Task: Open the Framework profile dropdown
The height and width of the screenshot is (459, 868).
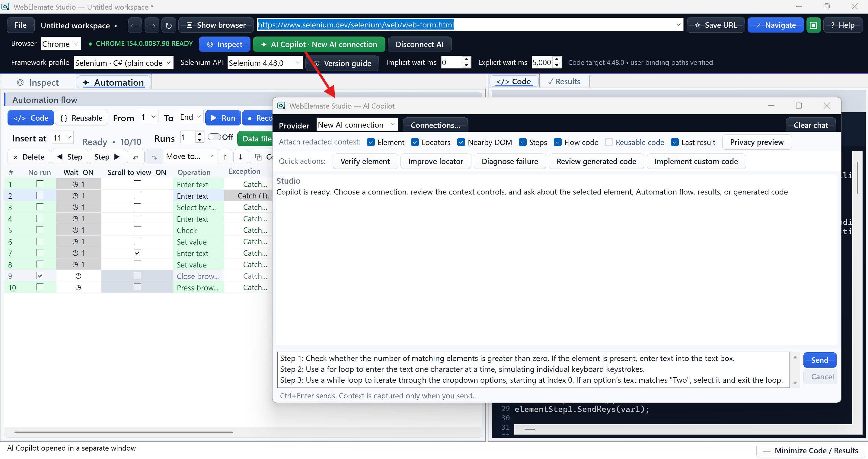Action: (123, 63)
